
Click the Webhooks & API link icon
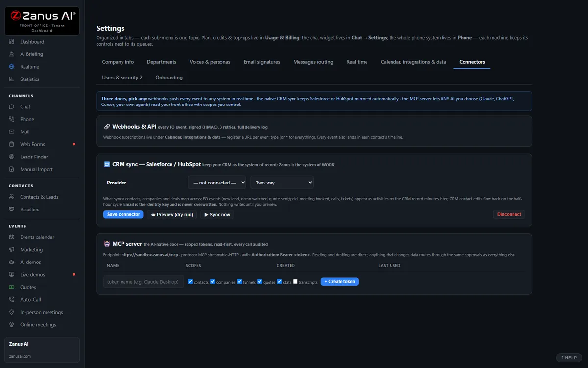(x=107, y=127)
